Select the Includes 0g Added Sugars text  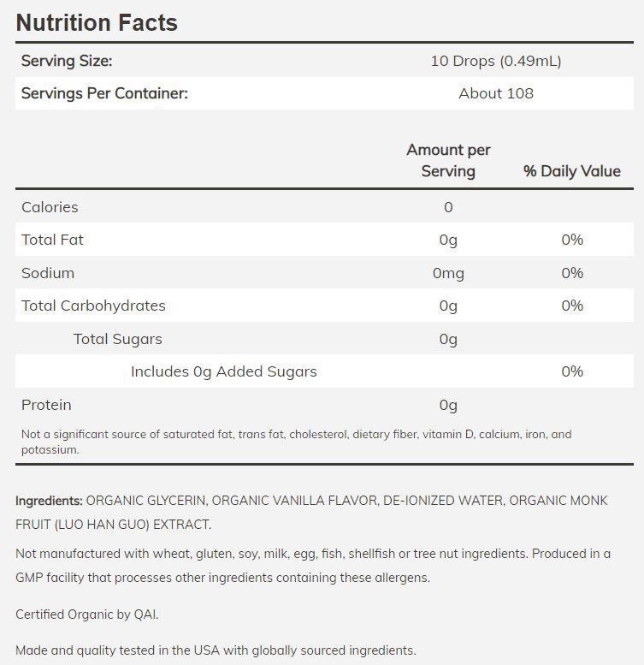pyautogui.click(x=223, y=371)
